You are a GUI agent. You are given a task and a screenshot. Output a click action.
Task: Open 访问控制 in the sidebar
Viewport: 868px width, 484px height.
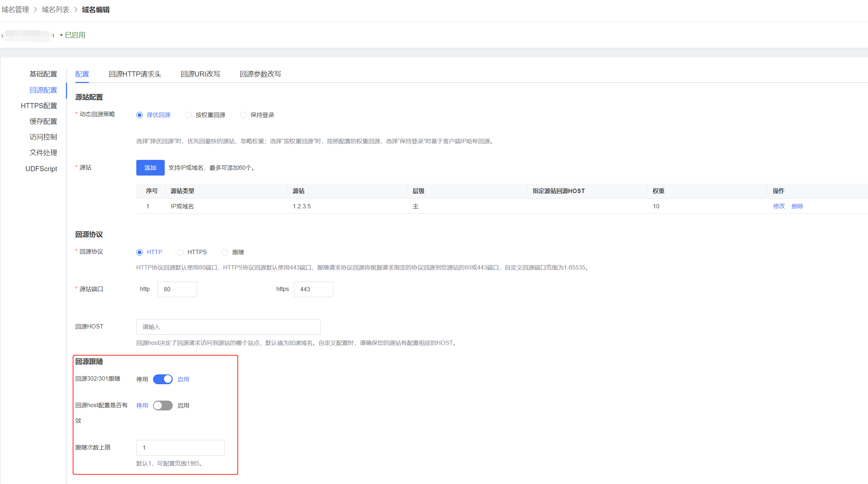click(43, 137)
